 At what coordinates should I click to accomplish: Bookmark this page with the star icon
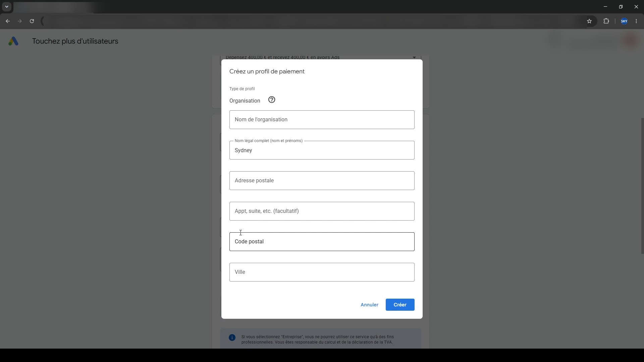click(589, 21)
